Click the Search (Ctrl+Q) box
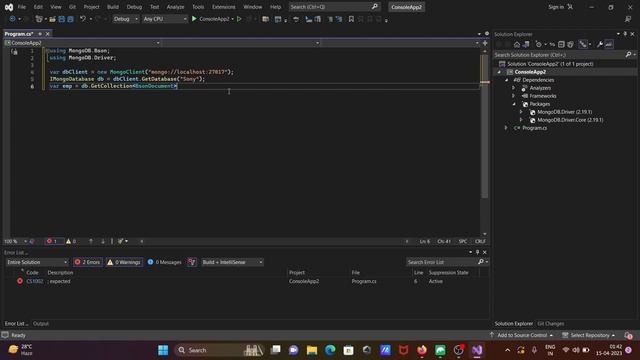The height and width of the screenshot is (360, 640). pos(334,7)
